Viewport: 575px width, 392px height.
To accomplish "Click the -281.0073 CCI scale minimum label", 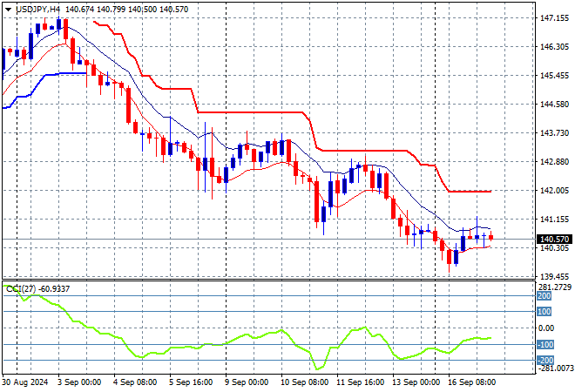I will 555,368.
